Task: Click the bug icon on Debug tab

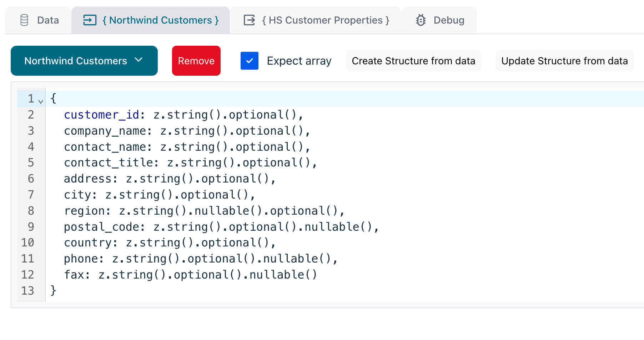Action: [421, 20]
